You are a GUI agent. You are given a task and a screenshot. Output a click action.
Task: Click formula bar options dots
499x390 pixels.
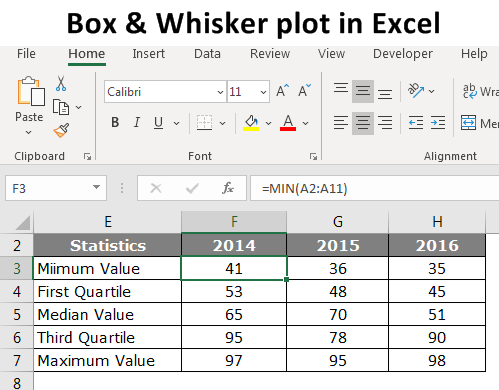(122, 188)
